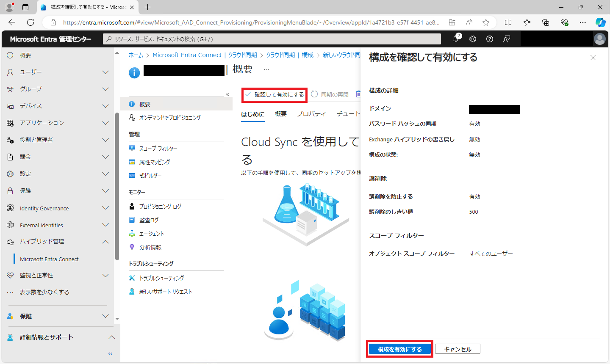The height and width of the screenshot is (364, 610).
Task: Open Microsoft Entra Connect | クラウド同期 breadcrumb
Action: click(205, 55)
